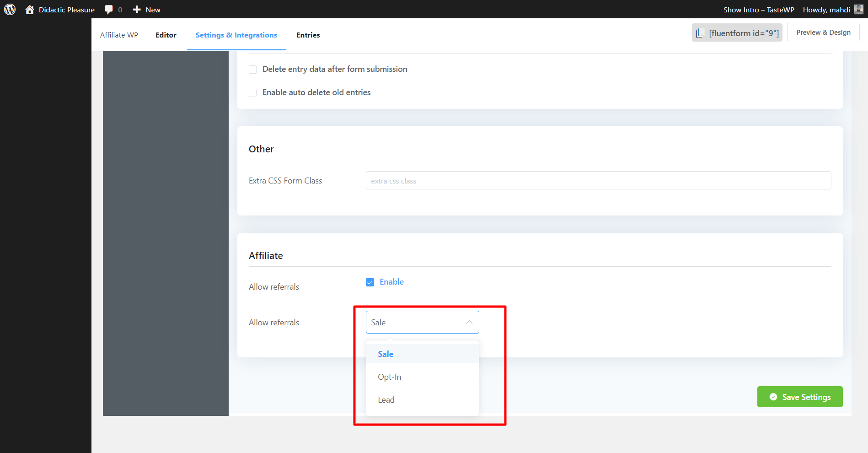Click the Extra CSS Form Class field

(x=598, y=181)
